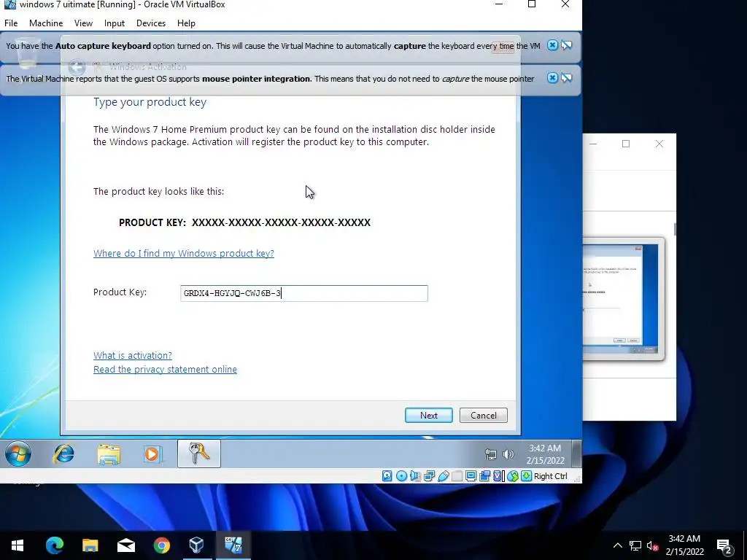Click the Show desktop strip in Windows 7 taskbar
747x560 pixels.
tap(576, 454)
